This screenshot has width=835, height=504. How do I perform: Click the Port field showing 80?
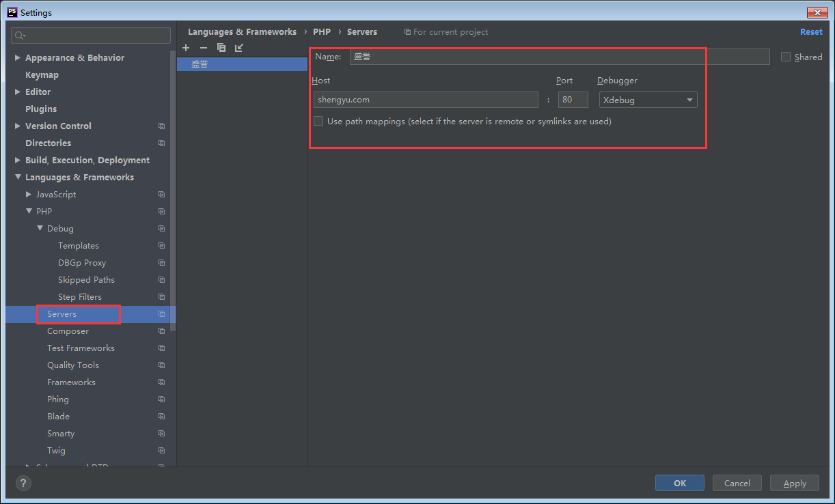click(573, 100)
